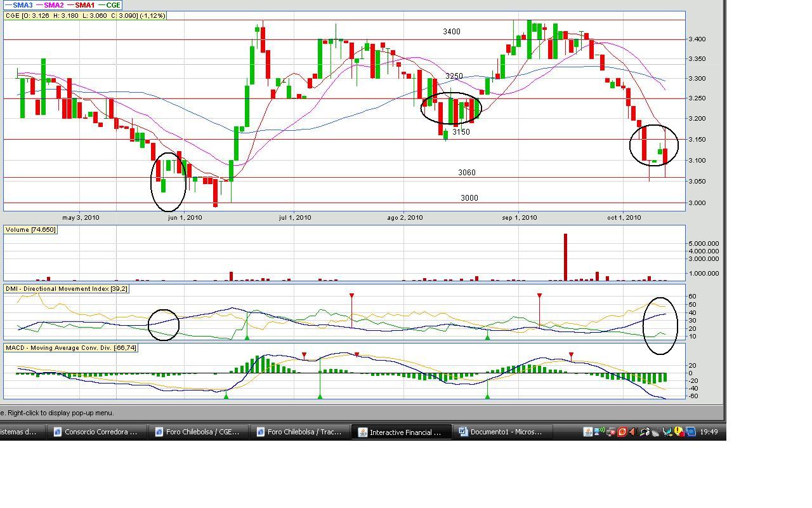Click the red DMI signal marker in mid-July
This screenshot has width=812, height=508.
(x=351, y=296)
